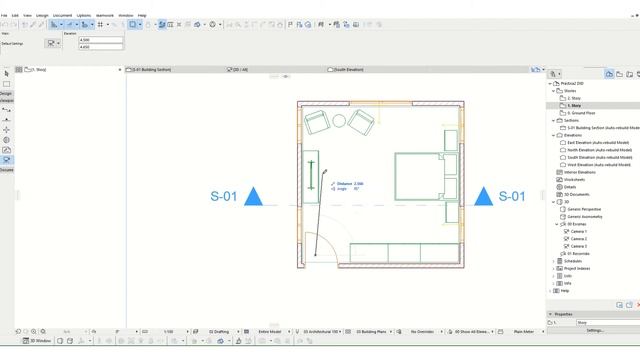The height and width of the screenshot is (360, 640).
Task: Click the tab overview grid icon
Action: click(19, 70)
